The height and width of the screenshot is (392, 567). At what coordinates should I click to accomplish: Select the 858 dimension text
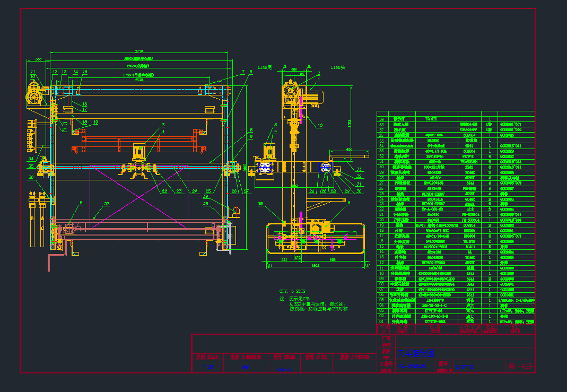pos(333,259)
